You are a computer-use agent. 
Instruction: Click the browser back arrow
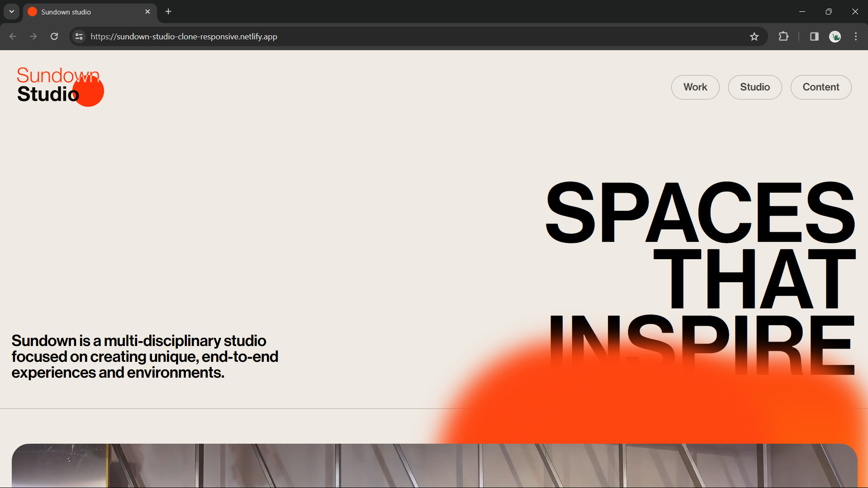click(x=13, y=37)
